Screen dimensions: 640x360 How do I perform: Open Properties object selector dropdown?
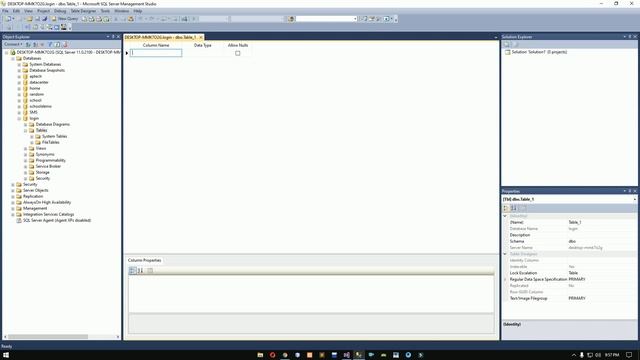(635, 199)
